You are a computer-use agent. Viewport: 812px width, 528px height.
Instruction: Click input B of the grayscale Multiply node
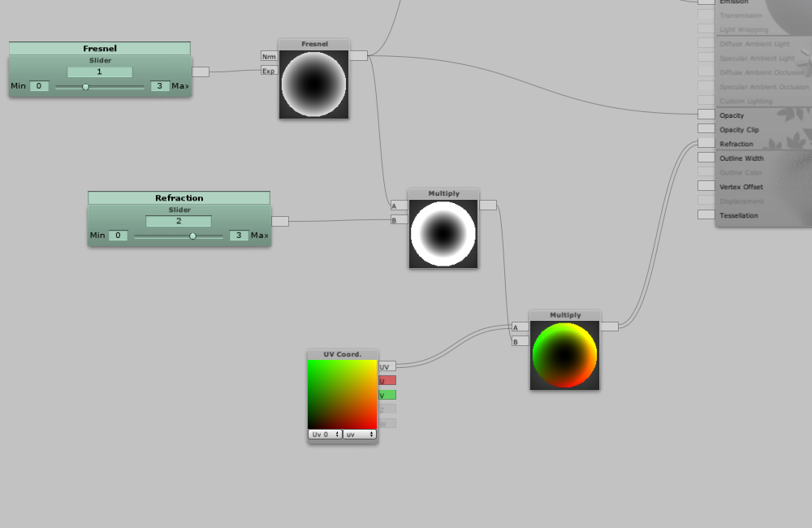pos(400,220)
